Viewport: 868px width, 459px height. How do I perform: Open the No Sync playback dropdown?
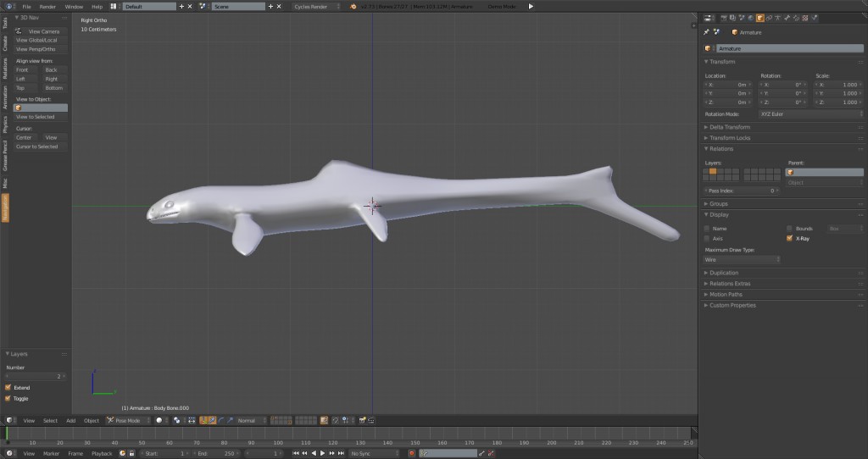(374, 453)
